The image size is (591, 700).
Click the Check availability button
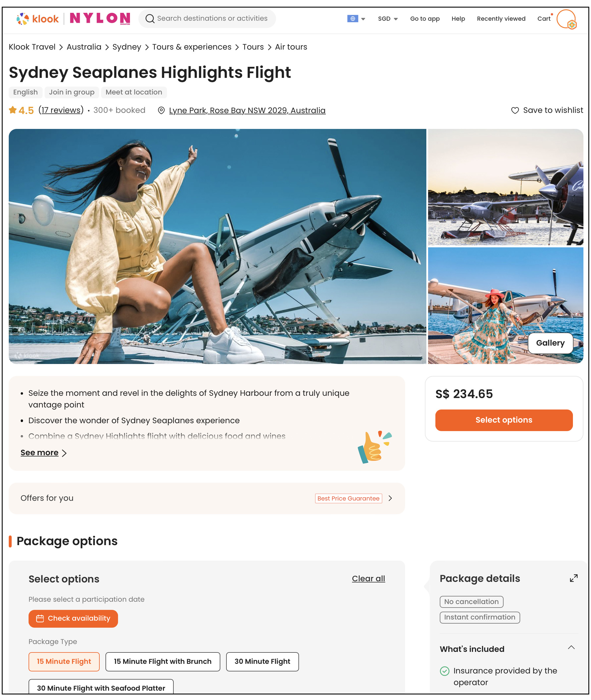(x=73, y=618)
